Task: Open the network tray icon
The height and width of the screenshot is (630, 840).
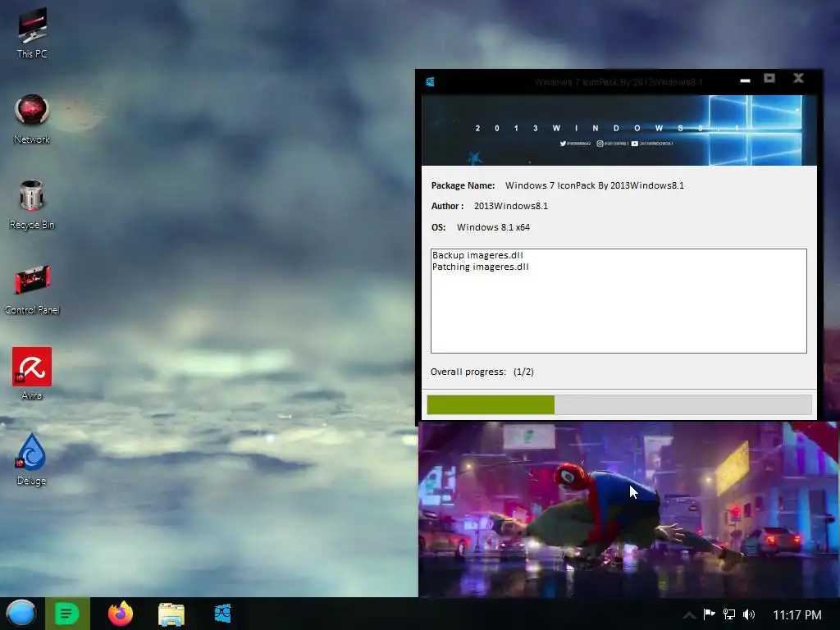Action: coord(729,614)
